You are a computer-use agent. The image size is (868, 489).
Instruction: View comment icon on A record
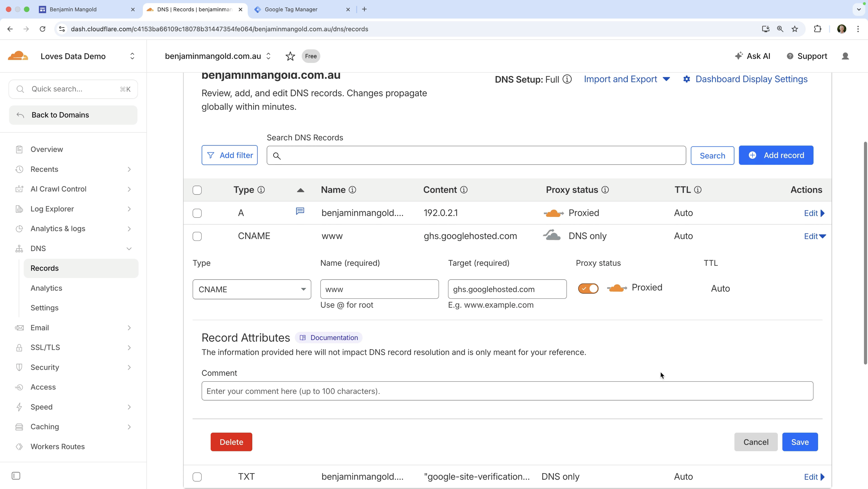300,211
